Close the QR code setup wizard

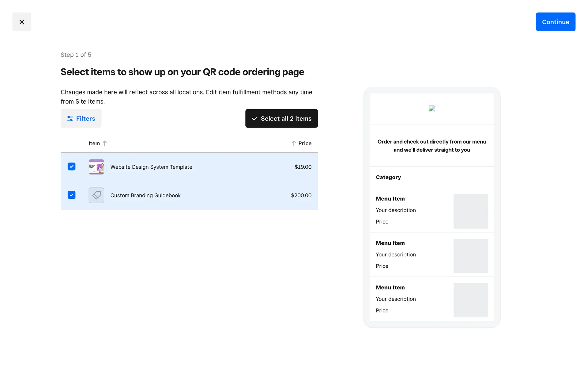[x=21, y=22]
